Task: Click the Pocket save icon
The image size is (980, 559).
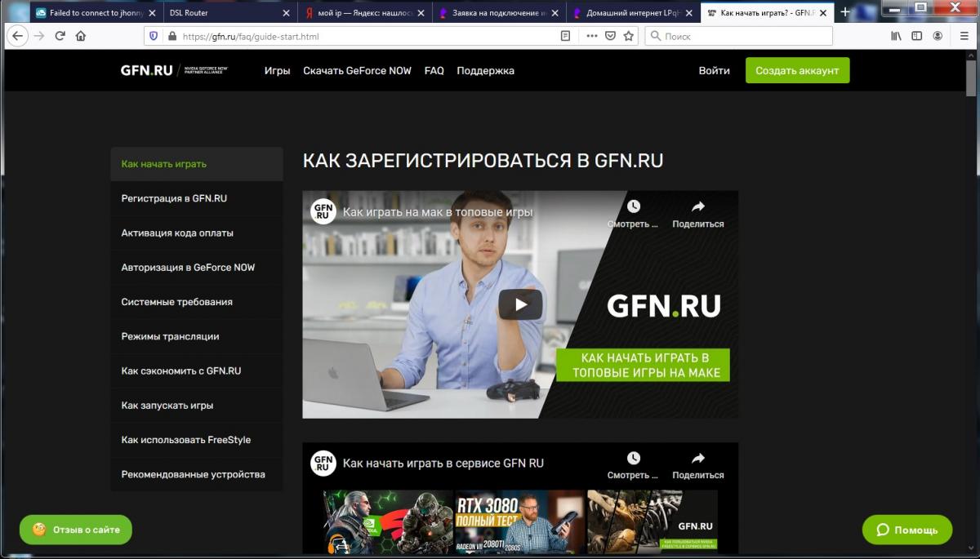Action: 610,36
